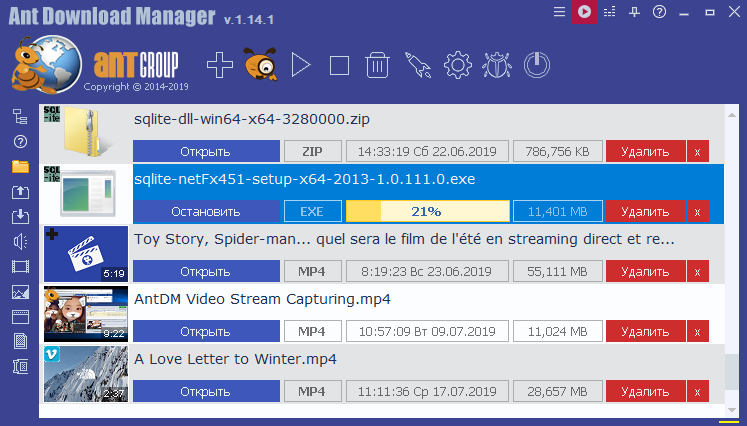Click the bug report beetle icon
This screenshot has height=426, width=747.
tap(496, 66)
